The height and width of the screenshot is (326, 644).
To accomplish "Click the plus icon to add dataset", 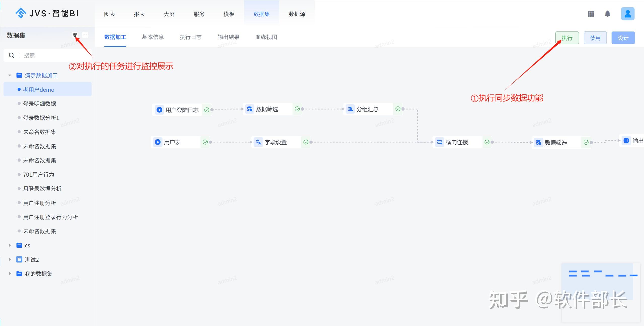I will pos(85,35).
